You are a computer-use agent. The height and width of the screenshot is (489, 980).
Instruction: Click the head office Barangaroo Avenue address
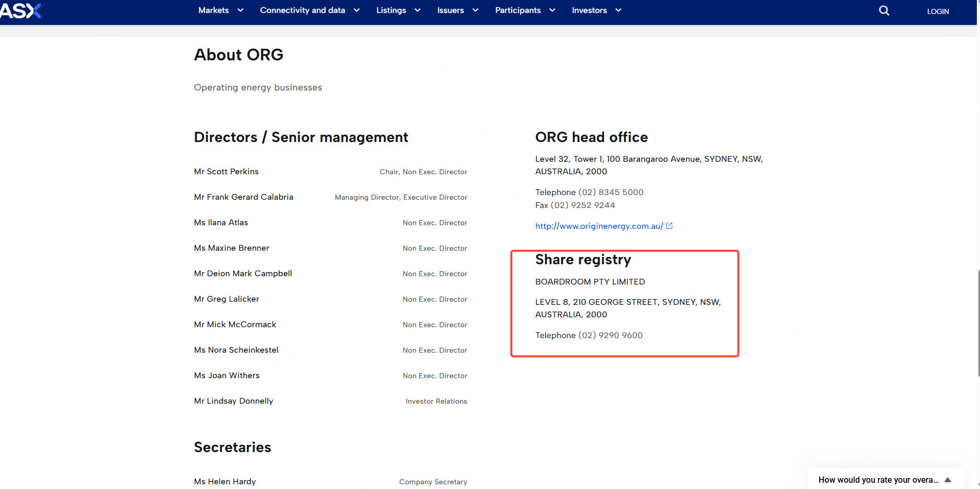(x=649, y=165)
